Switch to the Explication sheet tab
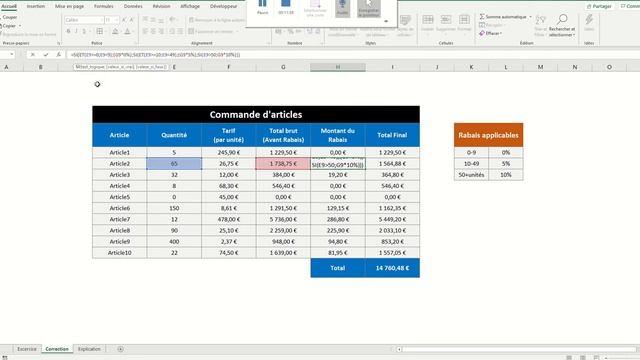This screenshot has width=640, height=360. coord(89,349)
